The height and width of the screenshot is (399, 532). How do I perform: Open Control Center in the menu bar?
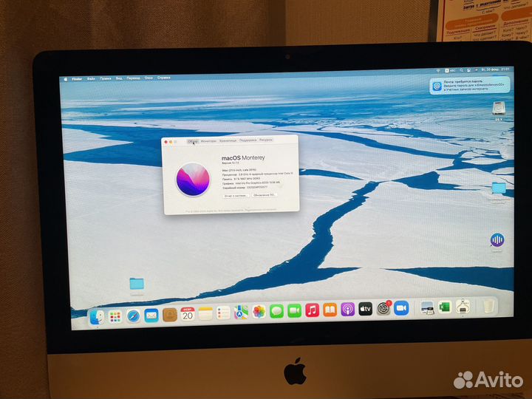point(469,70)
